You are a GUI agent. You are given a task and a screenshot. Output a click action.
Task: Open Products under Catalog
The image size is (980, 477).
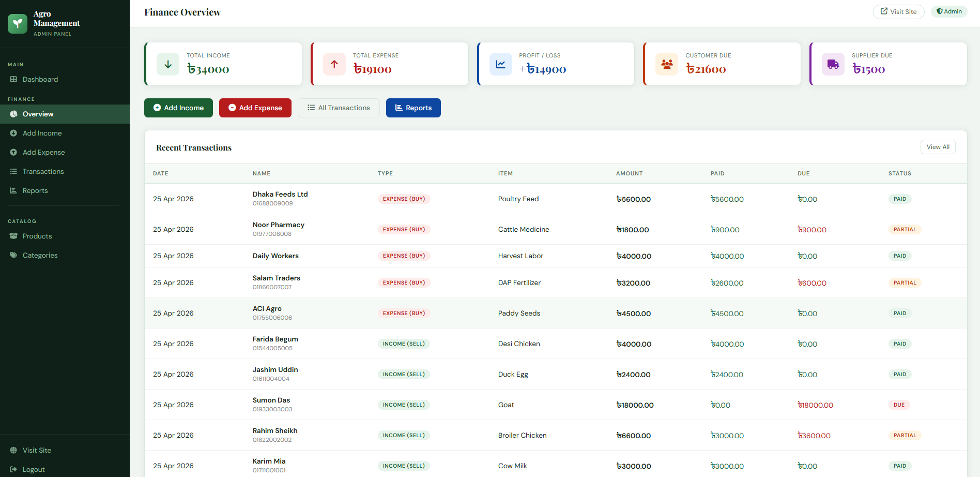point(65,236)
